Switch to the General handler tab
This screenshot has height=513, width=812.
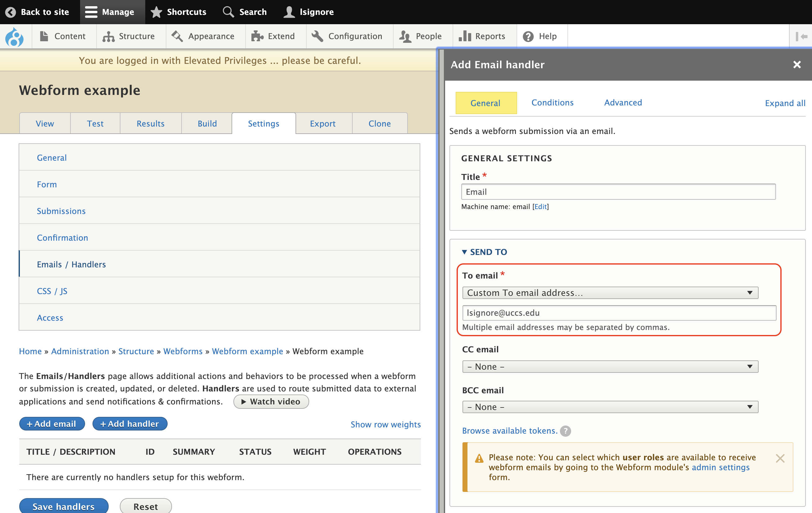click(486, 103)
